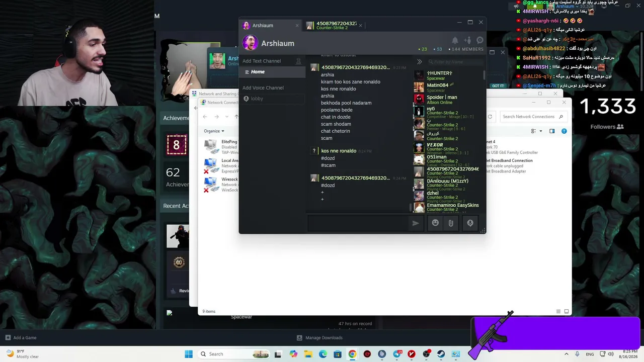Click the Arshiaum group avatar
This screenshot has width=644, height=362.
(x=250, y=43)
